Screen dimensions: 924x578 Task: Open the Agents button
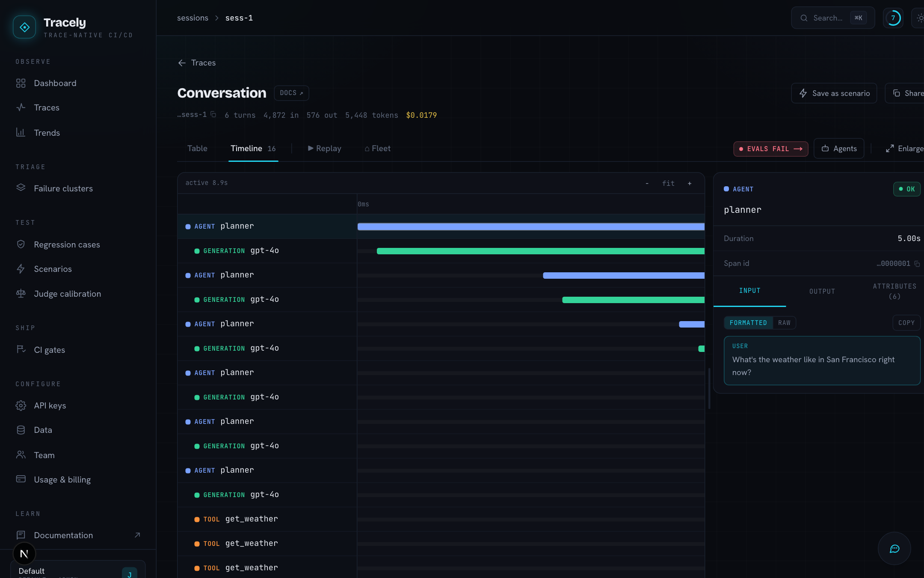pos(839,149)
